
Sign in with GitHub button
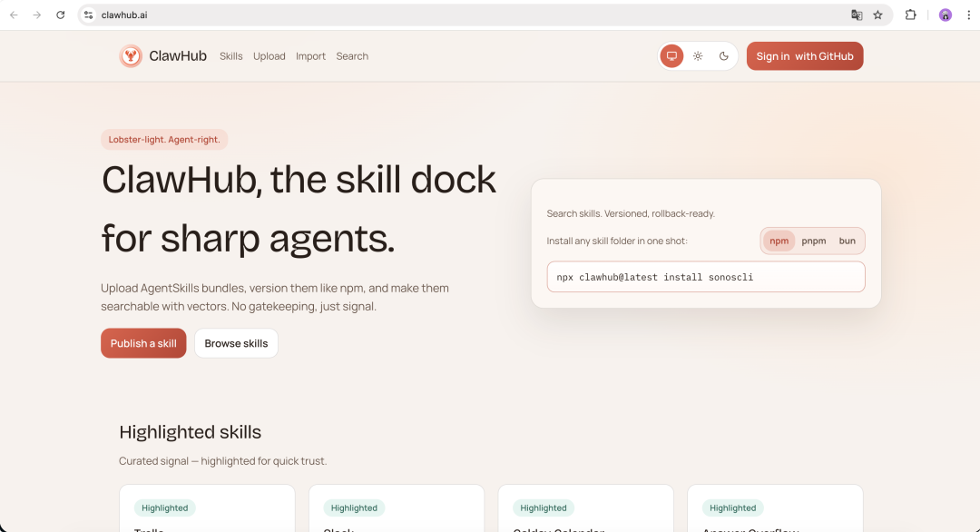(805, 56)
